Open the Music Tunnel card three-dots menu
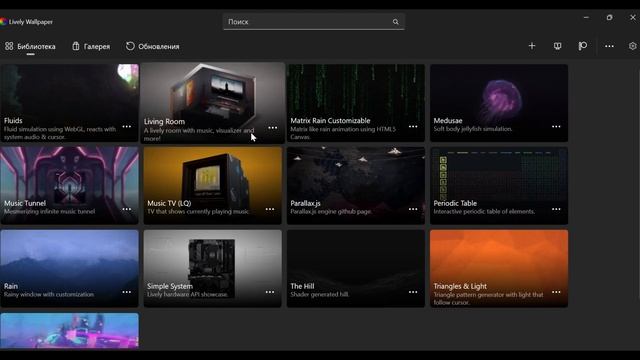Image resolution: width=640 pixels, height=360 pixels. [x=127, y=209]
